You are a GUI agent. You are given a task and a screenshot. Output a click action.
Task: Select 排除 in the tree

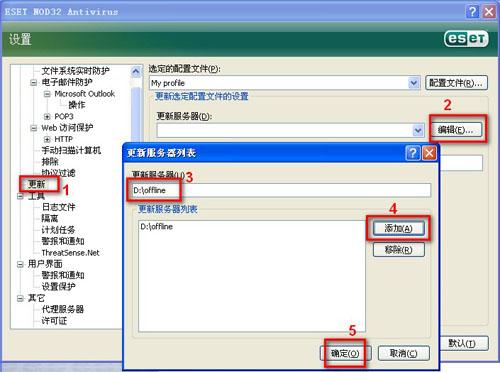(50, 162)
